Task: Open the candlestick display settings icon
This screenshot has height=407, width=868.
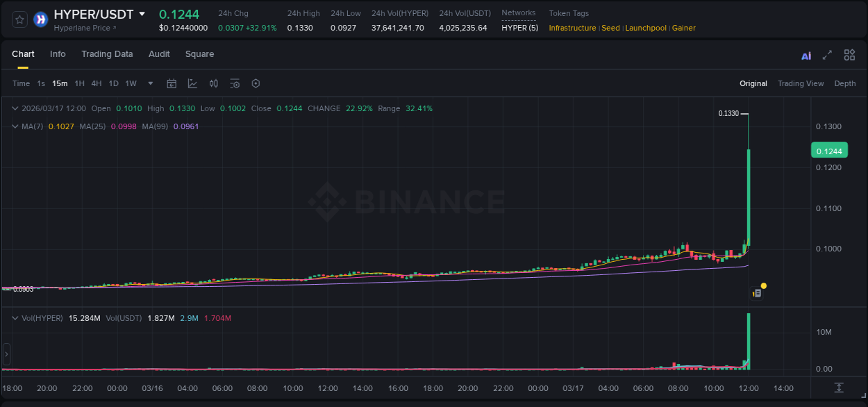Action: (213, 83)
